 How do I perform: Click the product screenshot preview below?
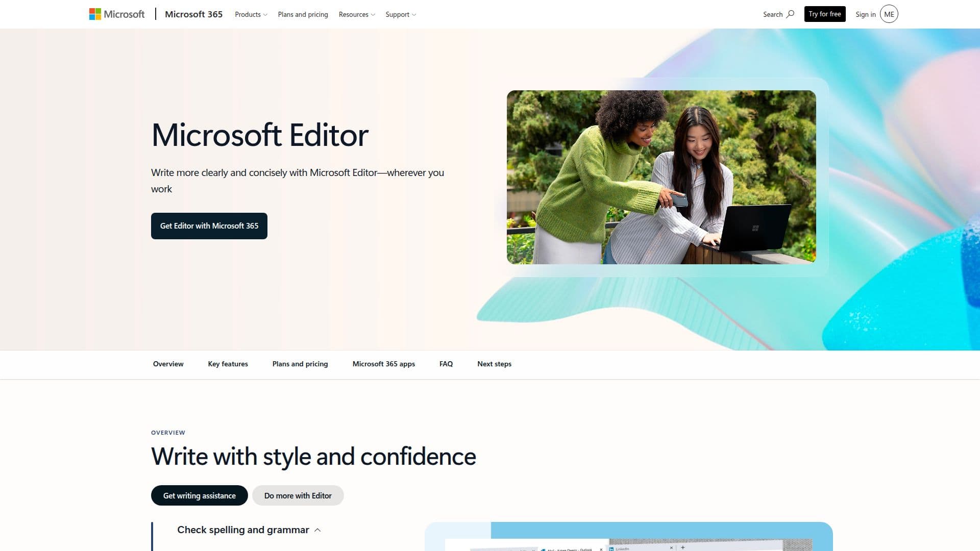pyautogui.click(x=629, y=537)
